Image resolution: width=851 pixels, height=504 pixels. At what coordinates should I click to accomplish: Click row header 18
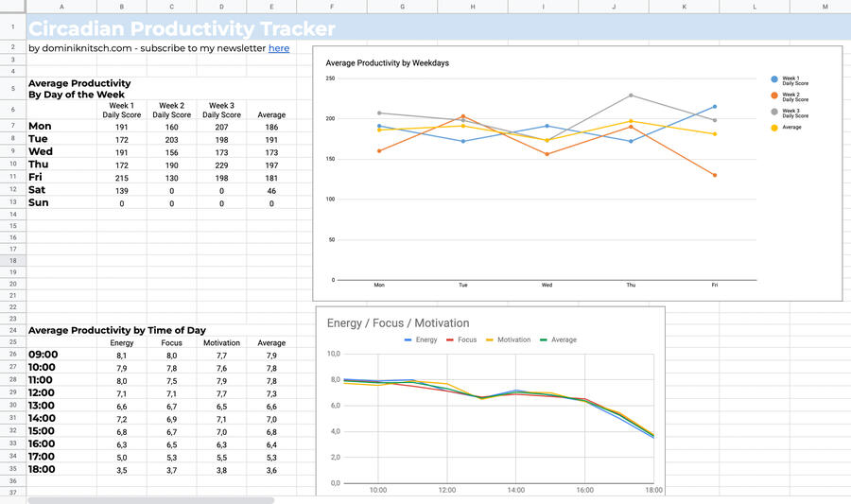[13, 260]
